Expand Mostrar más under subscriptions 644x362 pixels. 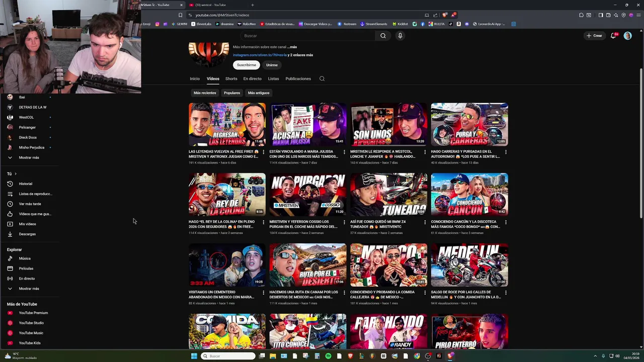tap(30, 157)
